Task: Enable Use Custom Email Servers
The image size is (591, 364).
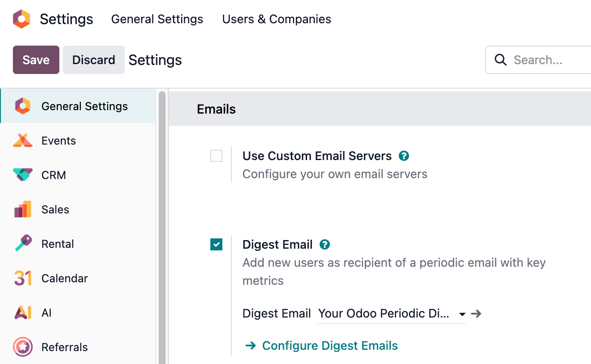Action: (x=216, y=156)
